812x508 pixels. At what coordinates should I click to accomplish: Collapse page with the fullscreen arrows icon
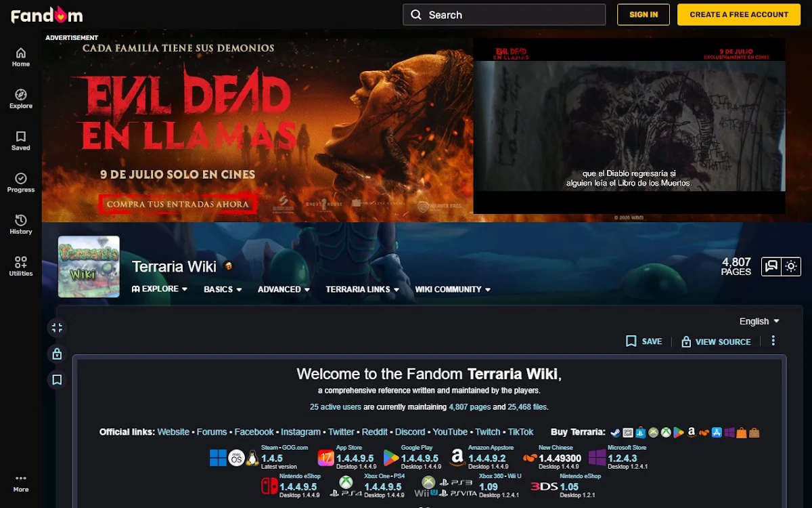[57, 328]
